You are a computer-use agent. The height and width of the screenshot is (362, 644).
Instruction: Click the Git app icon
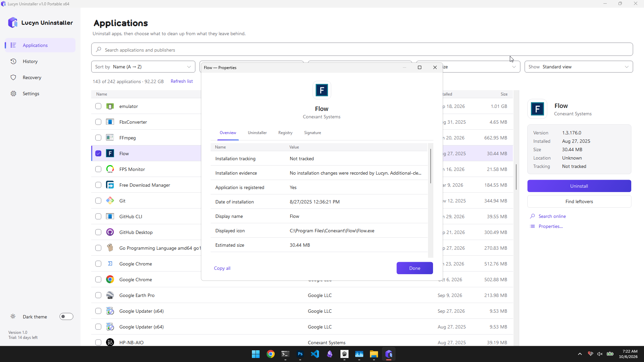(110, 201)
